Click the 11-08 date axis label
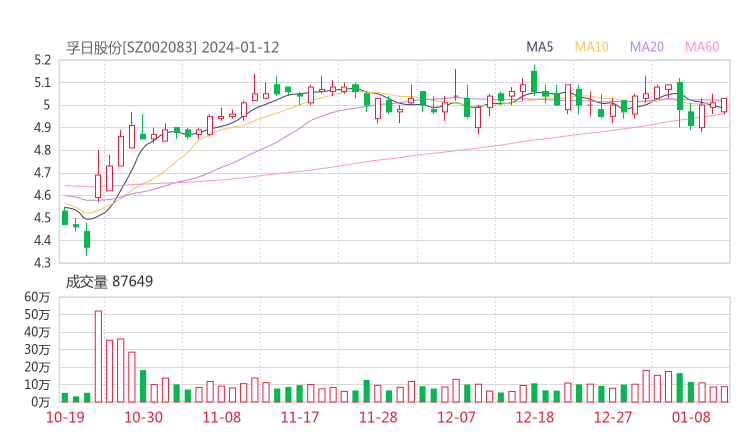 click(x=221, y=417)
